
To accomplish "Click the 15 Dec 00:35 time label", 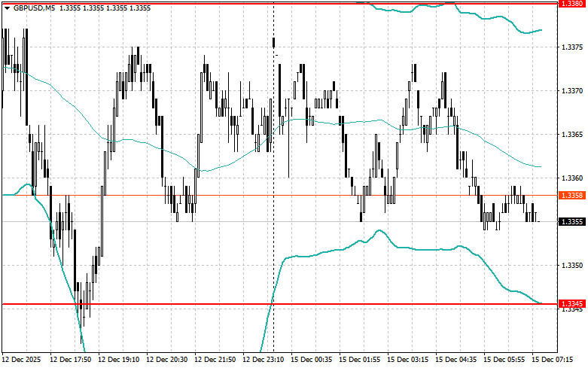I will pos(311,360).
